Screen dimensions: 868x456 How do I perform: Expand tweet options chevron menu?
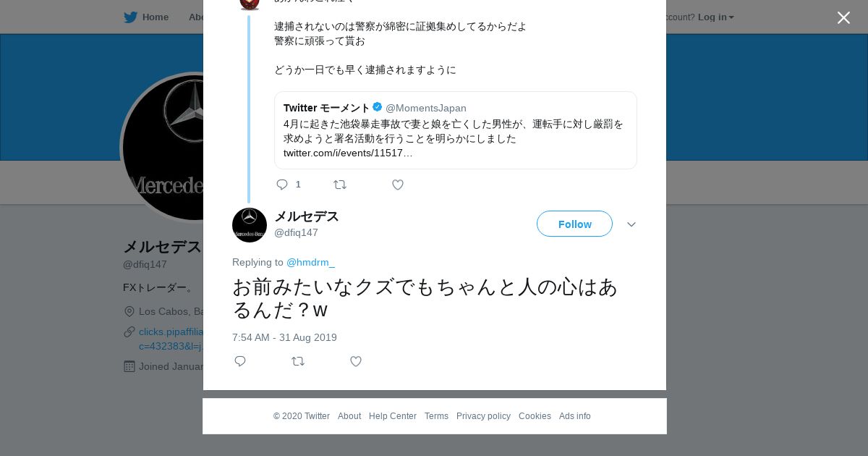tap(631, 224)
